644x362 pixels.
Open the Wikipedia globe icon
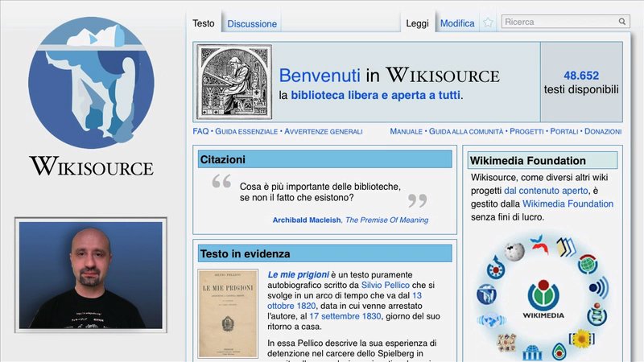coord(514,253)
